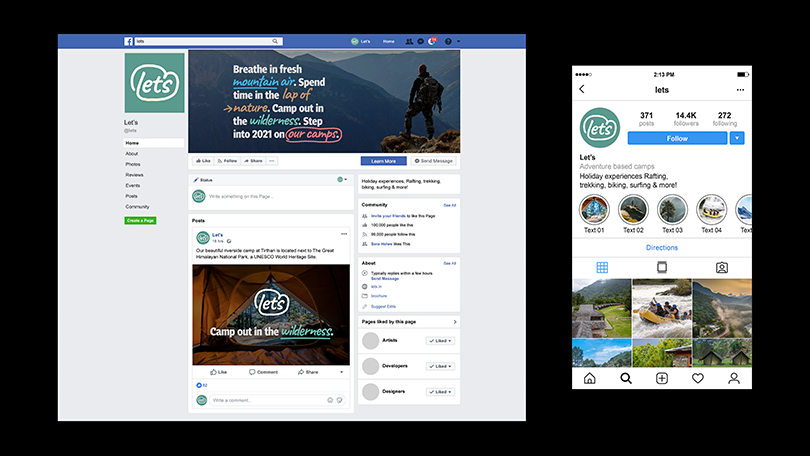Viewport: 810px width, 456px height.
Task: Select Home in page sidebar
Action: coord(153,143)
